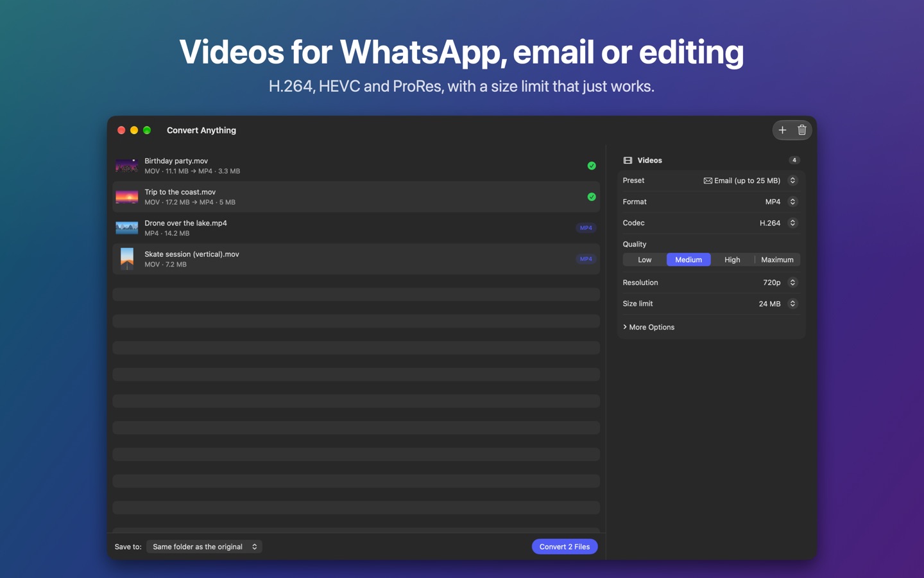This screenshot has width=924, height=578.
Task: Click the Birthday party.mov file name
Action: point(176,161)
